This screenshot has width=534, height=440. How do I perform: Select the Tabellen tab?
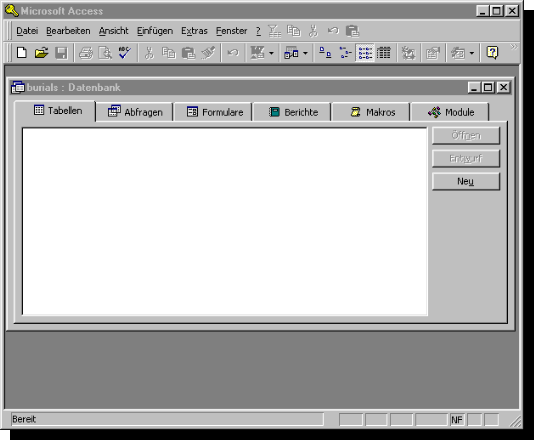[55, 111]
